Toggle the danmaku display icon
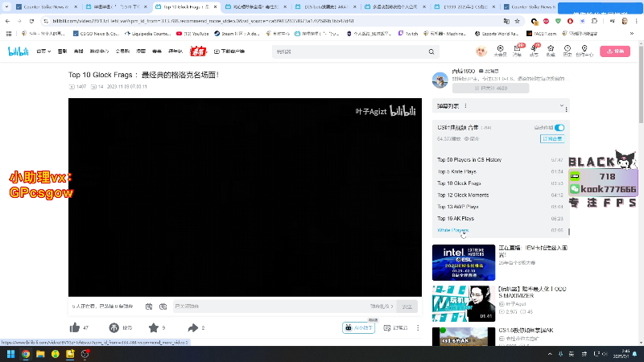Viewport: 644px width, 362px height. [x=149, y=306]
